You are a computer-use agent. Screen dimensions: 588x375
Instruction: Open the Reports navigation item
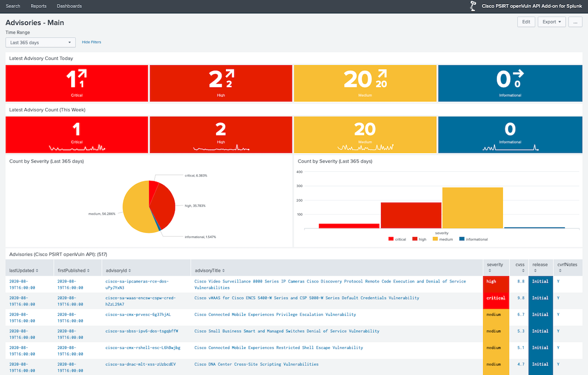[39, 6]
